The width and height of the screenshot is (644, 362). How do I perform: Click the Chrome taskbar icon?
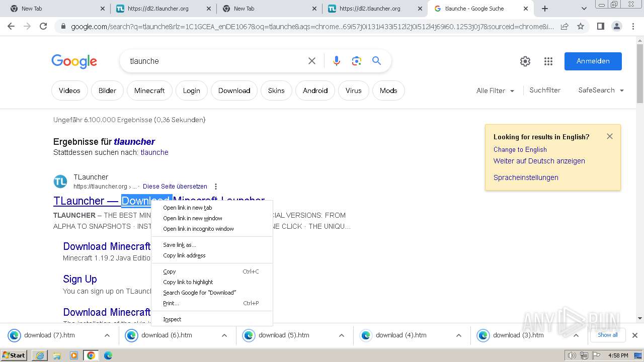click(91, 355)
